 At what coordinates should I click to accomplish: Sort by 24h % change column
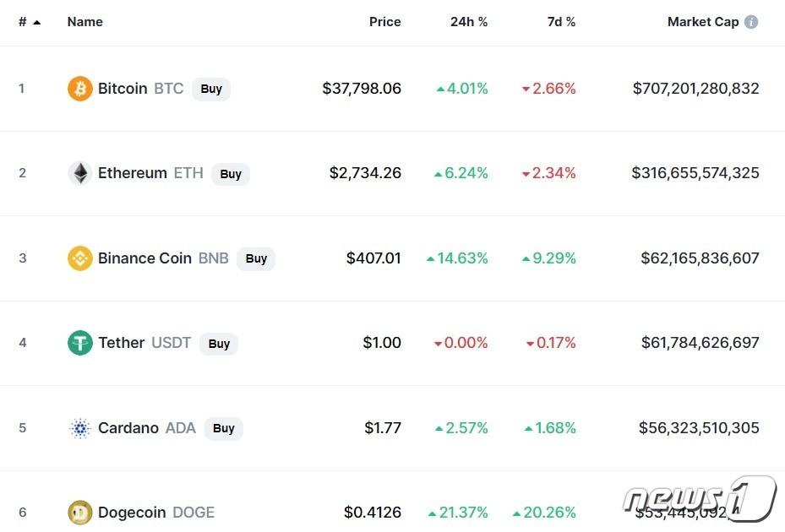click(469, 22)
